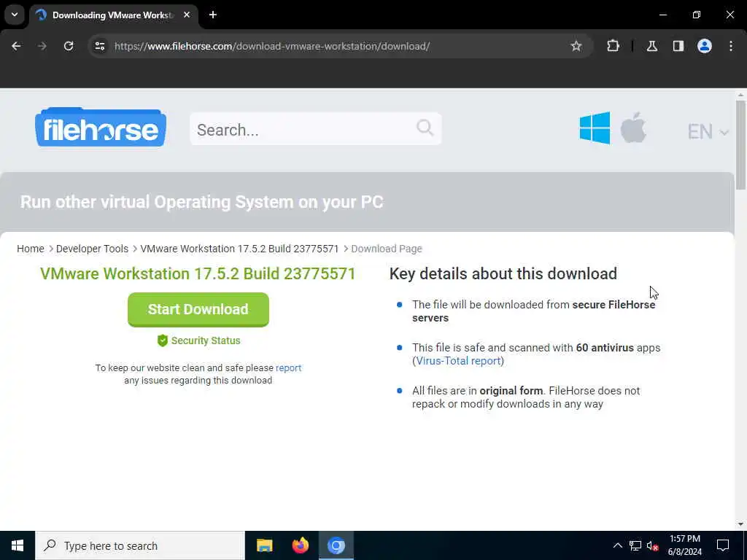Go back with browser back arrow

[16, 46]
